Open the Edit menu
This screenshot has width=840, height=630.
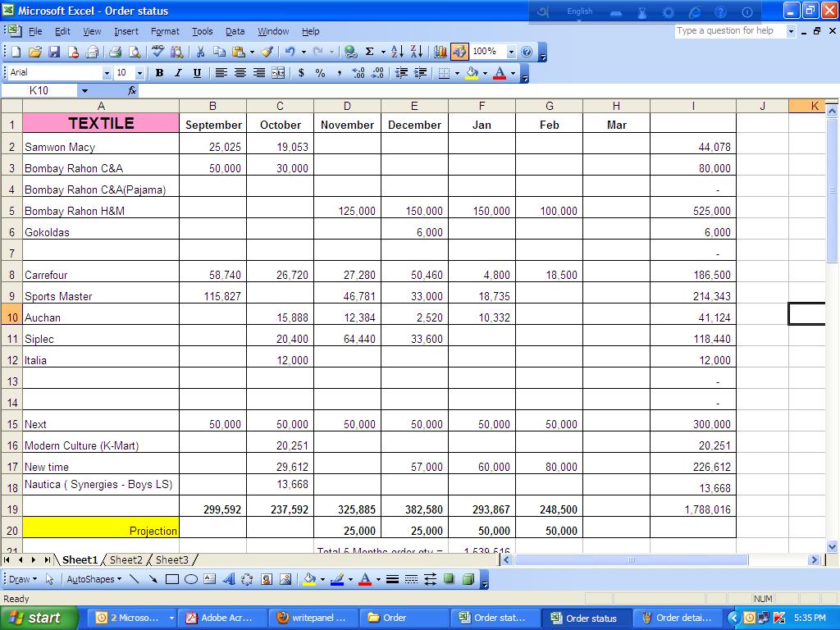[x=62, y=32]
